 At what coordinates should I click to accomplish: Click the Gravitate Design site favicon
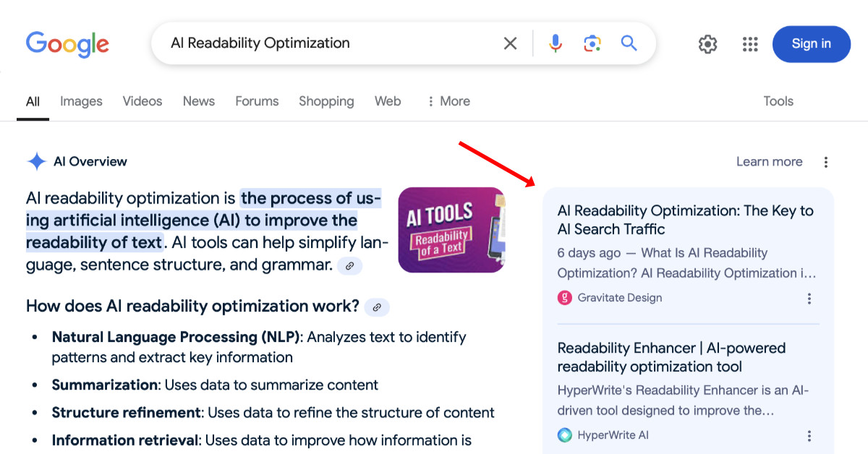(565, 297)
